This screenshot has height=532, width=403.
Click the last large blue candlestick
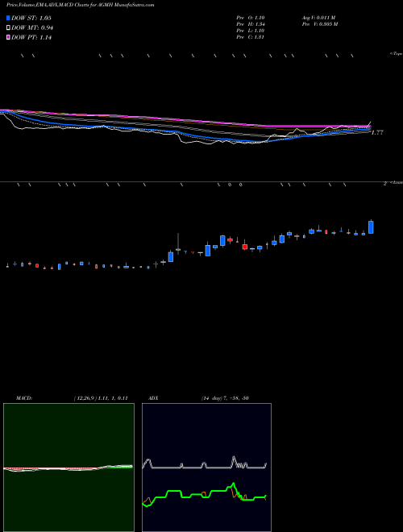[371, 227]
